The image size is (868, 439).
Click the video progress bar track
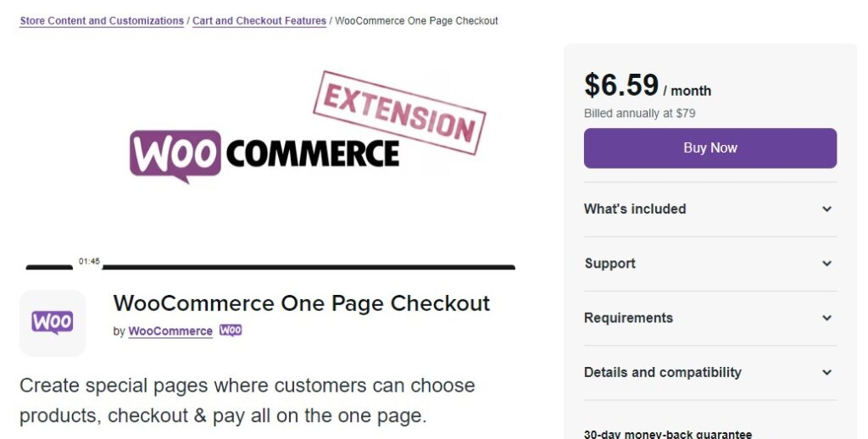309,268
